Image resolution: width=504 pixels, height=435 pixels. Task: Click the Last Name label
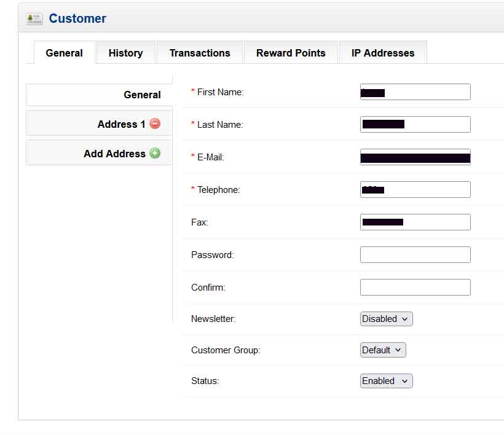tap(220, 125)
